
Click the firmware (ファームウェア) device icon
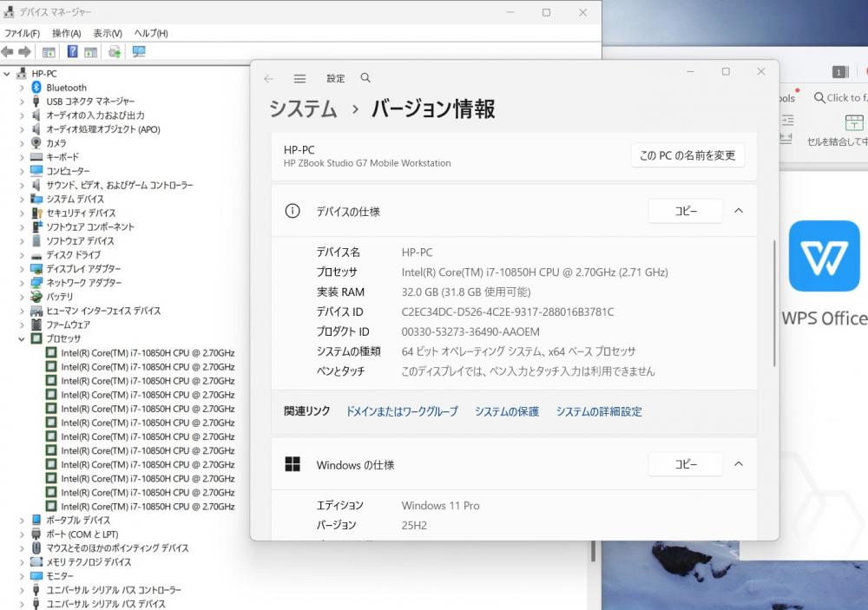(x=36, y=325)
